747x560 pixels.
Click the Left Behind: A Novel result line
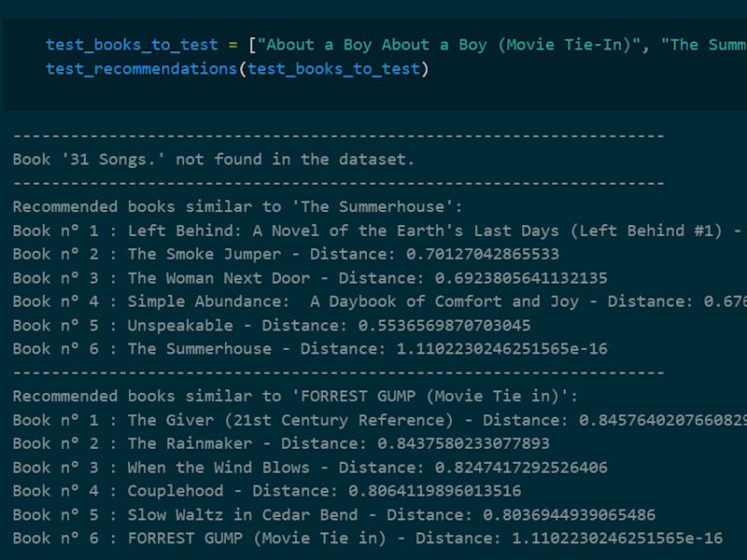380,231
